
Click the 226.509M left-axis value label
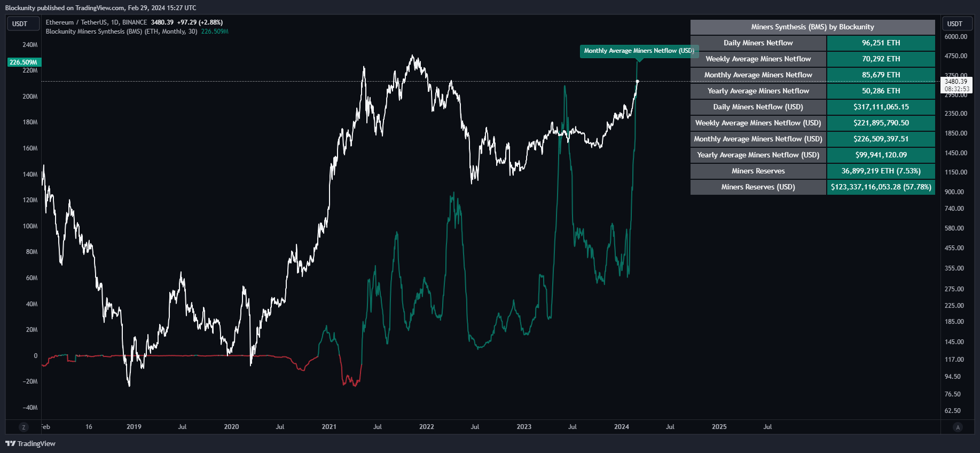(23, 62)
